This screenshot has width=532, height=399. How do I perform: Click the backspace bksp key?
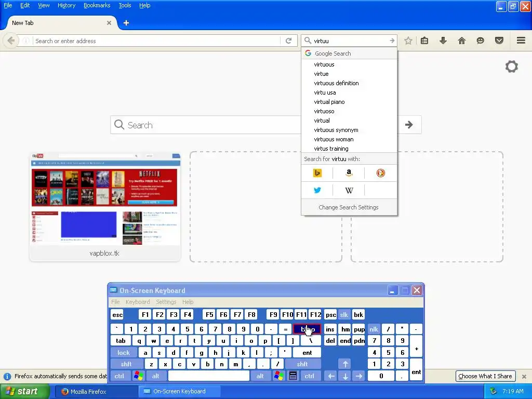[x=307, y=329]
